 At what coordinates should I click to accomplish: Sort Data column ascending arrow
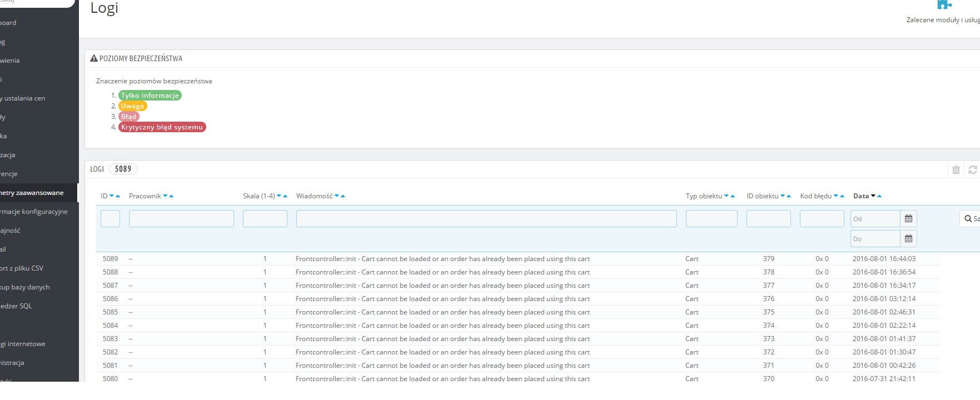coord(879,196)
